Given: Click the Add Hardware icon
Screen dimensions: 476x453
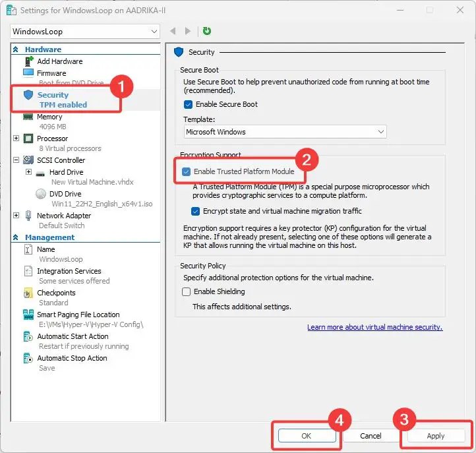Looking at the screenshot, I should point(28,61).
